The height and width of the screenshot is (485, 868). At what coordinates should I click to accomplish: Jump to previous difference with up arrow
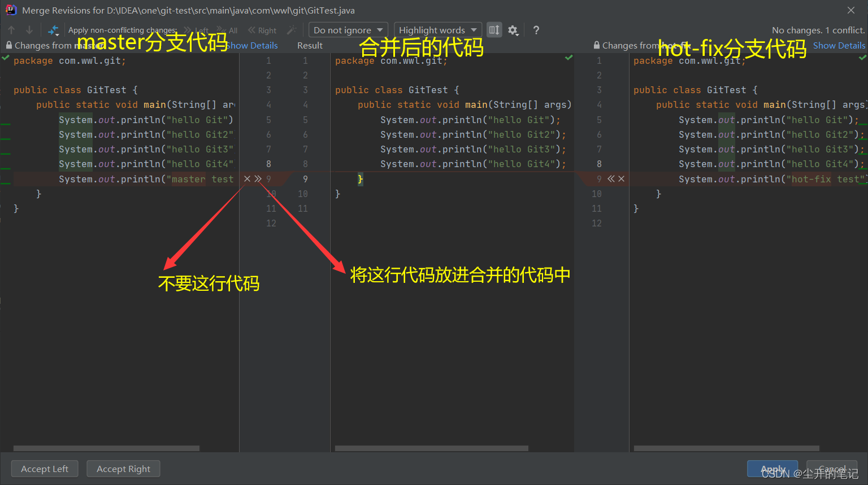coord(11,29)
